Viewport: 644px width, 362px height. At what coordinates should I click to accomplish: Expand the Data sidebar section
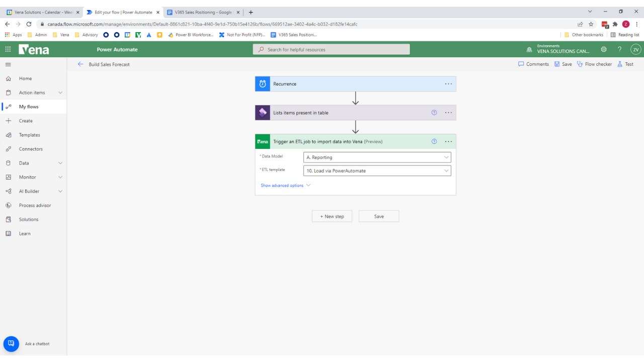tap(60, 163)
